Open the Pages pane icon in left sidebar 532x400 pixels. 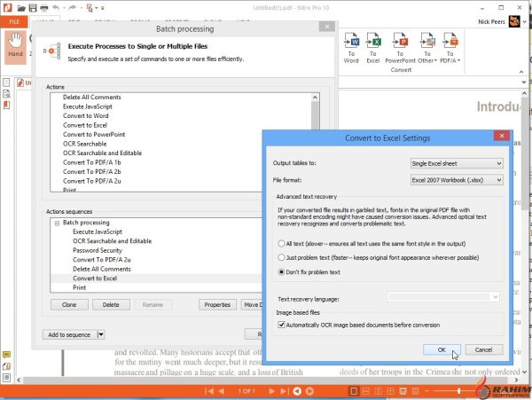(x=6, y=82)
